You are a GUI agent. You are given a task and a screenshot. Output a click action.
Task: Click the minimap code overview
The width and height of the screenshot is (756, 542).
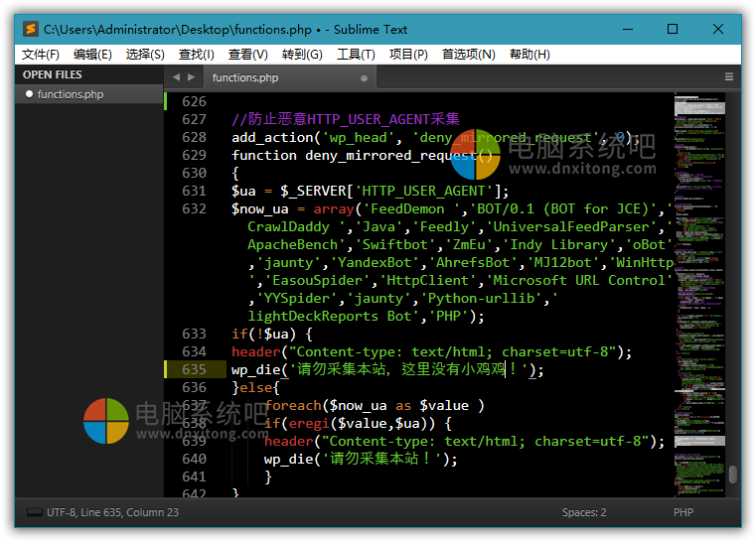[699, 294]
